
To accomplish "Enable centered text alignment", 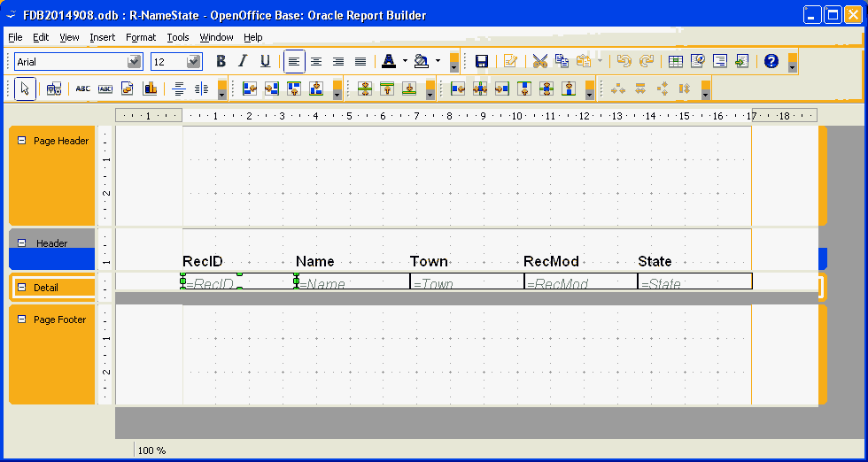I will coord(316,61).
